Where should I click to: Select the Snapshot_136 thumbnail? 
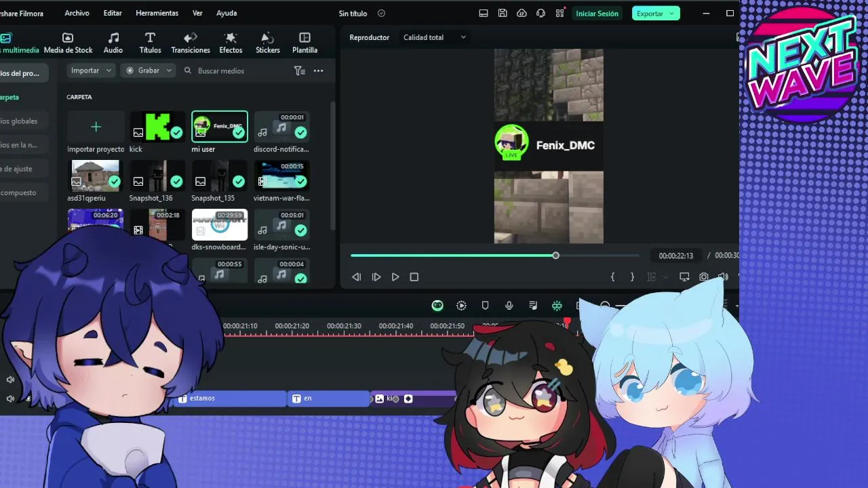click(157, 176)
